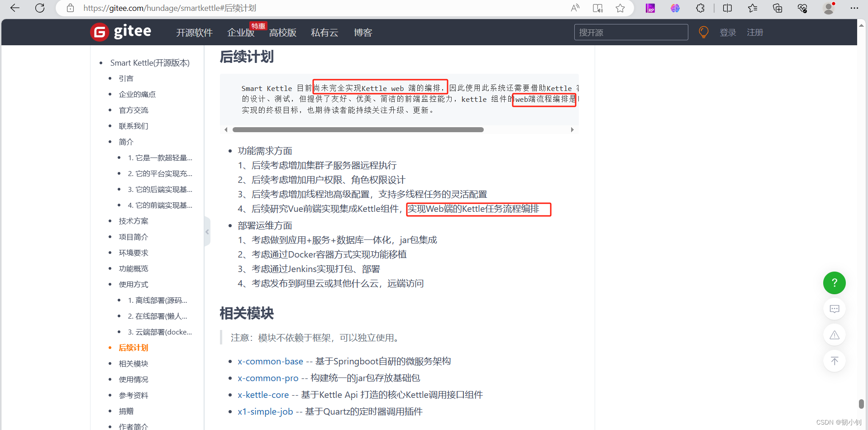
Task: Click the code block horizontal scrollbar thumb
Action: [x=358, y=130]
